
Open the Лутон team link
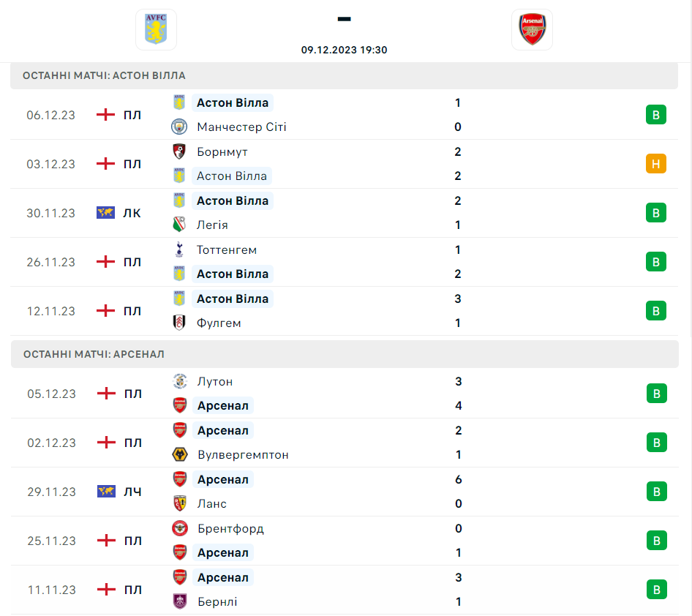[215, 381]
